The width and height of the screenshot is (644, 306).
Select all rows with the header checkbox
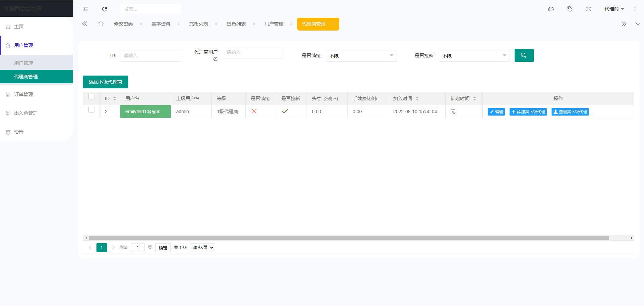tap(91, 96)
